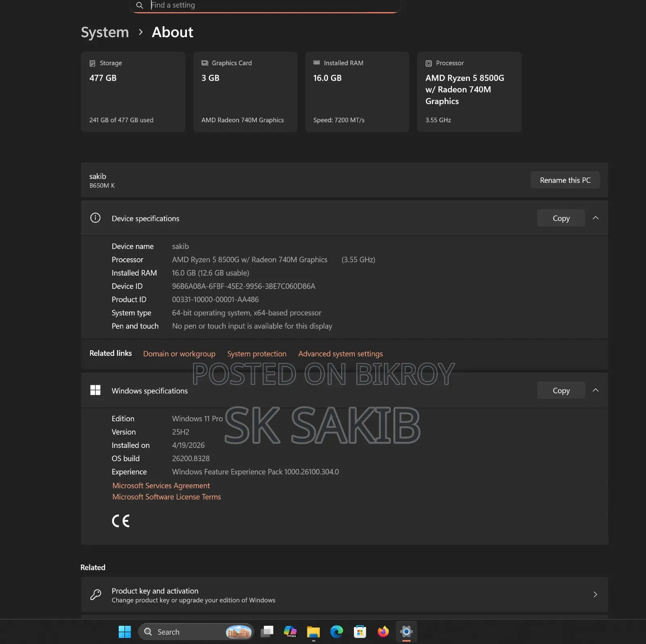Collapse the Device specifications section
The image size is (646, 644).
coord(596,218)
